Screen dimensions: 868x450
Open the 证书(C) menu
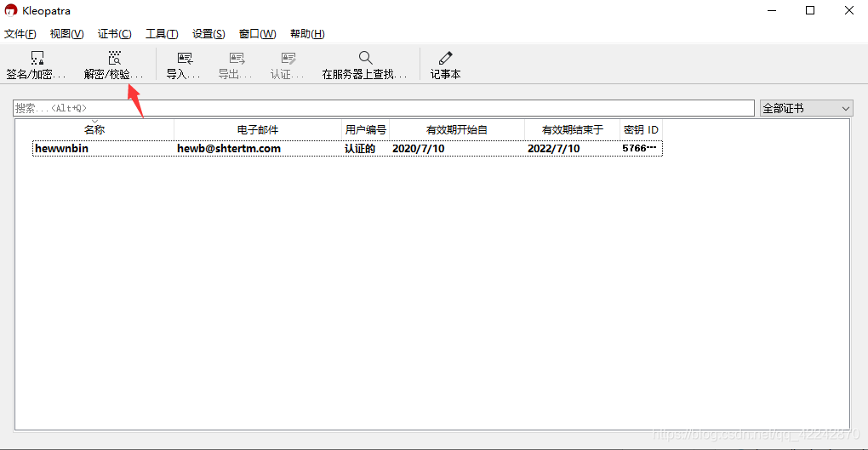click(x=115, y=34)
